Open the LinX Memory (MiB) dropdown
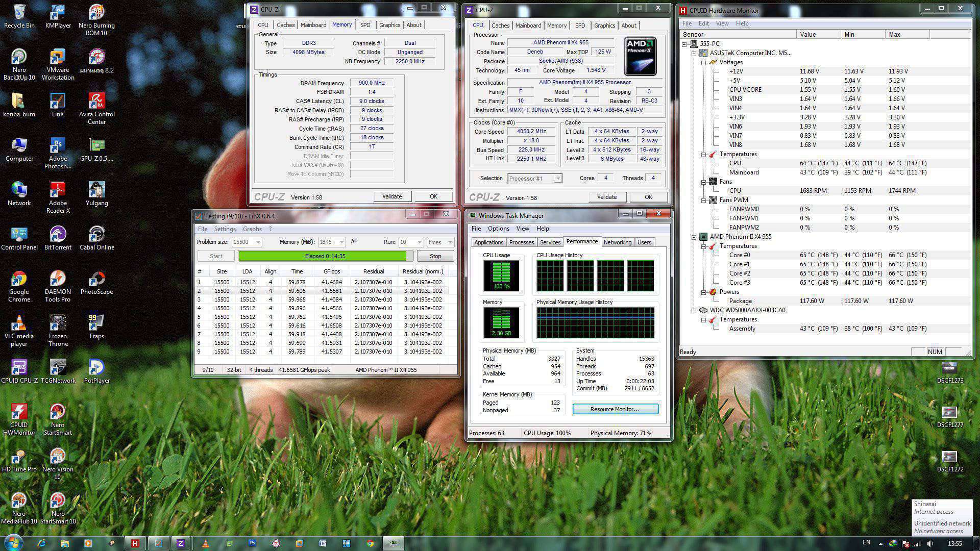 [x=341, y=242]
